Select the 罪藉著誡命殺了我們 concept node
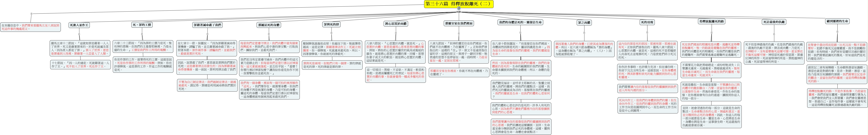868x135 pixels. (208, 25)
